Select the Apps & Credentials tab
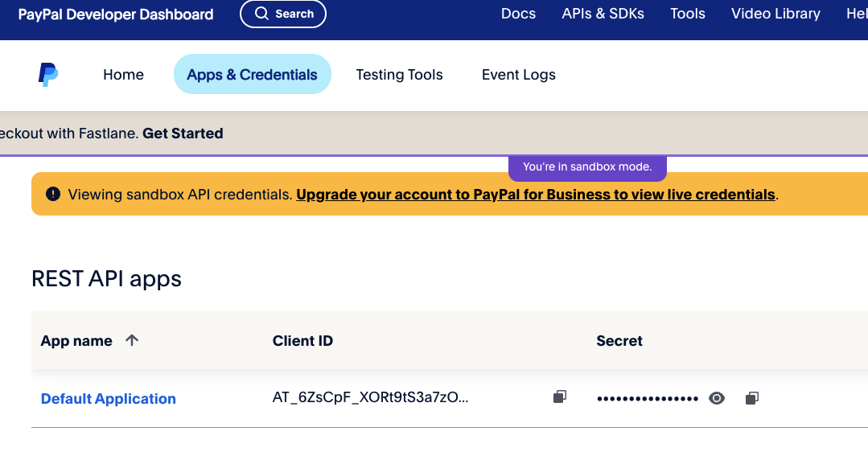This screenshot has height=452, width=868. (253, 74)
